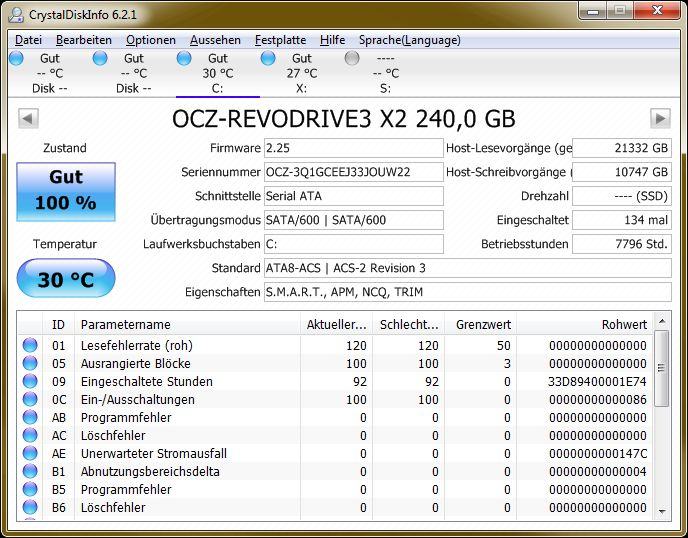Image resolution: width=688 pixels, height=538 pixels.
Task: Click the SMART list scrollbar thumb
Action: point(662,368)
